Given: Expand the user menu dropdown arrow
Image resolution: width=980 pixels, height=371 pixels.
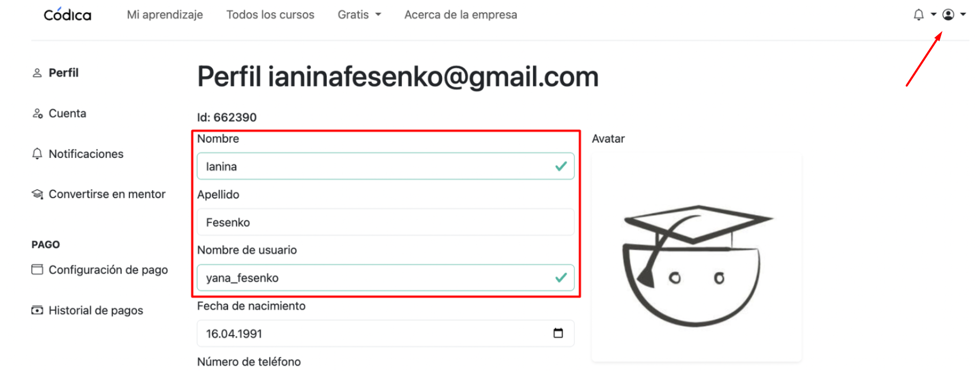Looking at the screenshot, I should click(963, 15).
